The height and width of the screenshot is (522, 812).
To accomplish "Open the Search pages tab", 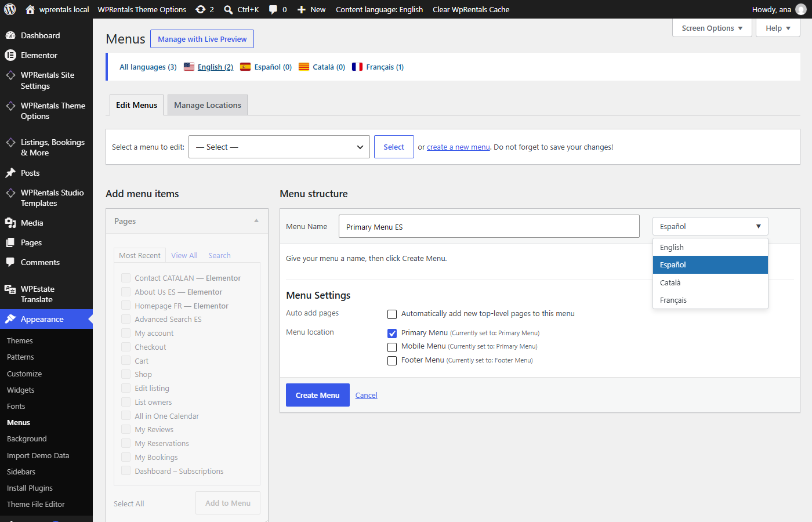I will (219, 255).
